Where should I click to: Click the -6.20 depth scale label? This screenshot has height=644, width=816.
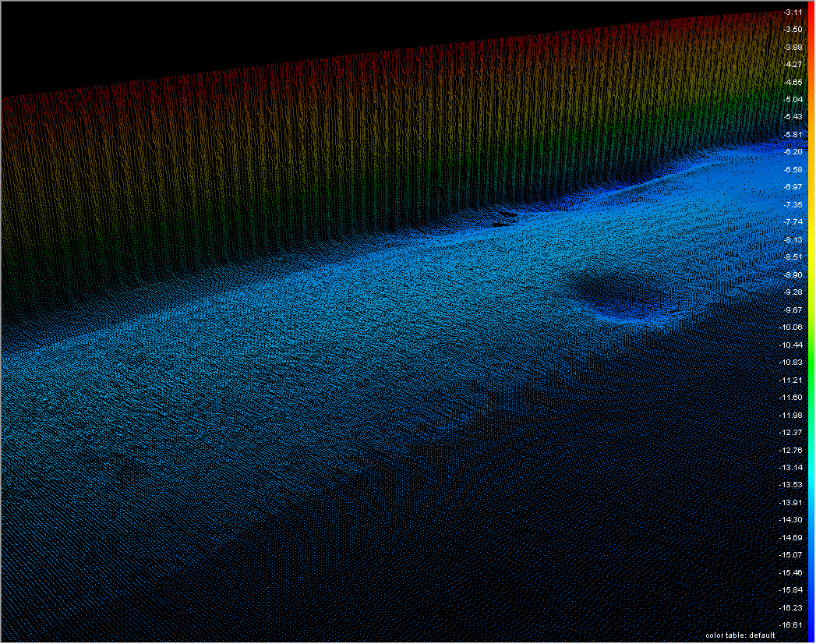[793, 151]
